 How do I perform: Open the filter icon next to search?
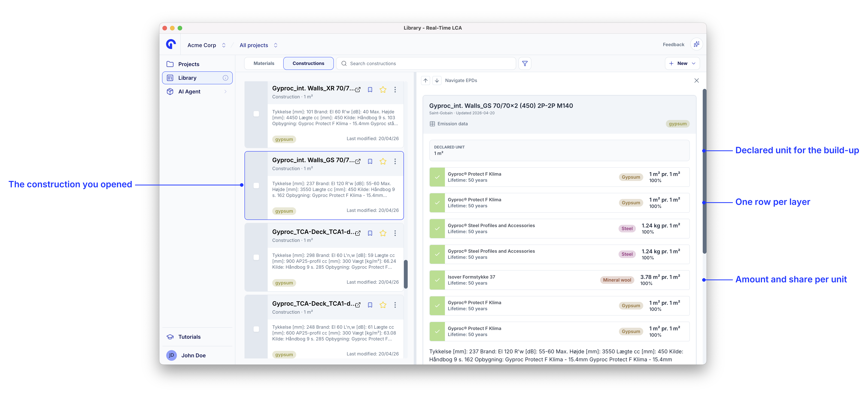[x=525, y=63]
